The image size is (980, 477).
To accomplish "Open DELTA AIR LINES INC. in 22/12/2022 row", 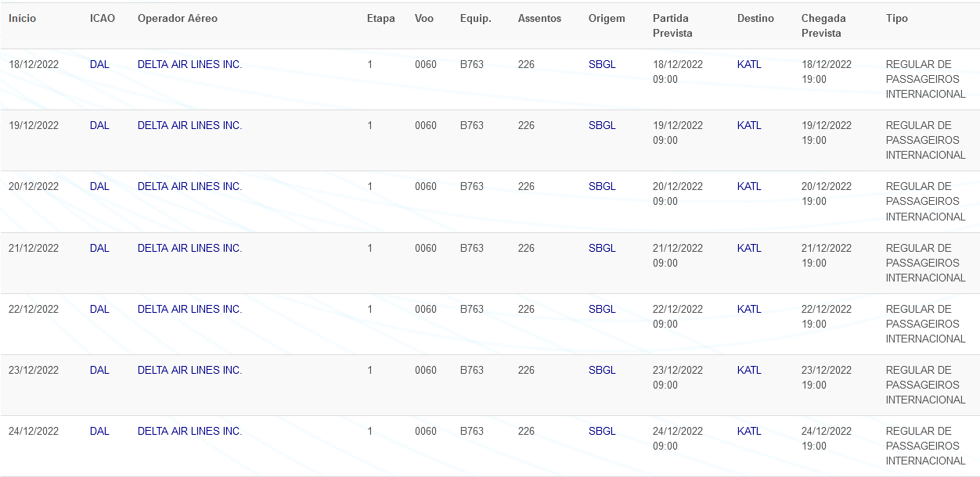I will tap(190, 309).
